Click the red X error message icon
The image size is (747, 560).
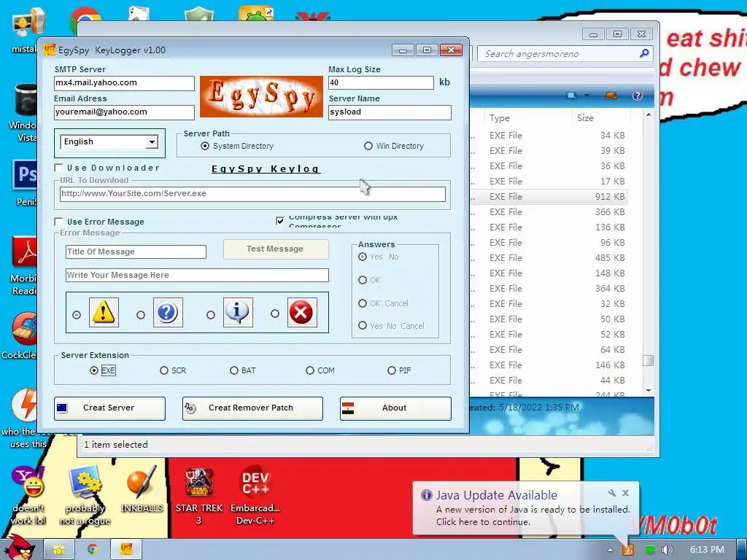pos(302,312)
